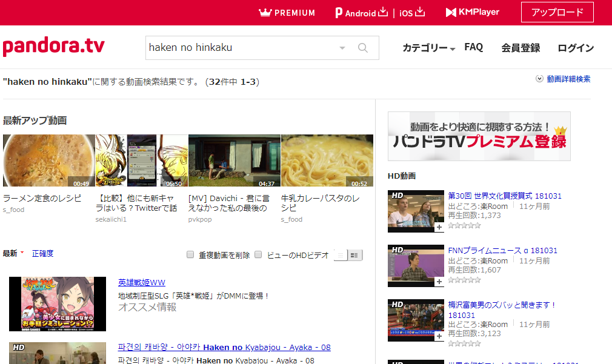Open the 最新 sort dropdown
Image resolution: width=612 pixels, height=364 pixels.
click(x=13, y=254)
